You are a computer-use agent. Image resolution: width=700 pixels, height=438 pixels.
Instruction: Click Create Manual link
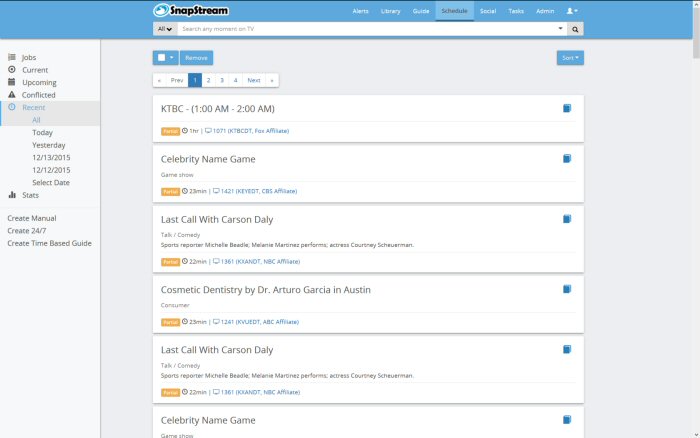point(32,218)
